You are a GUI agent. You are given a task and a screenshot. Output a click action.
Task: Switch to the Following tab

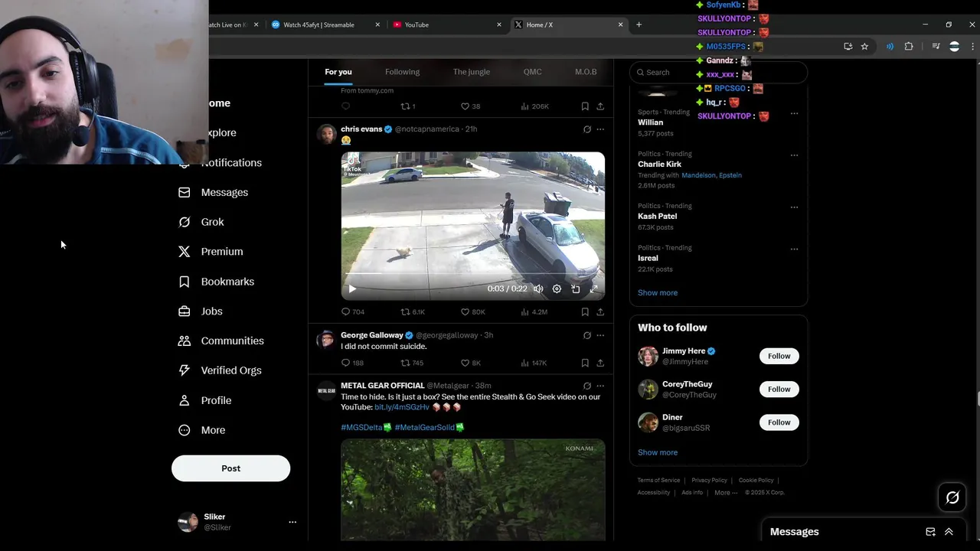coord(402,72)
